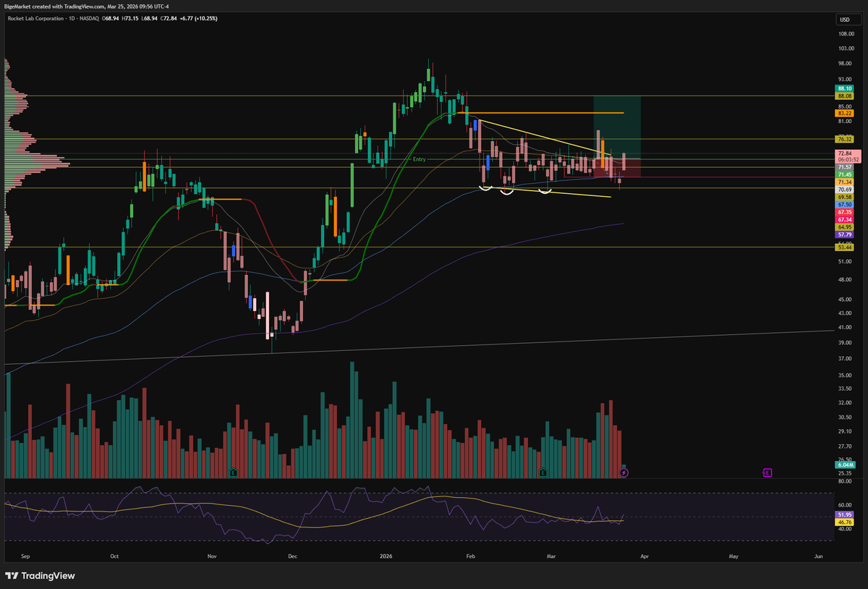This screenshot has width=868, height=589.
Task: Click the Dec label on time axis
Action: point(292,557)
